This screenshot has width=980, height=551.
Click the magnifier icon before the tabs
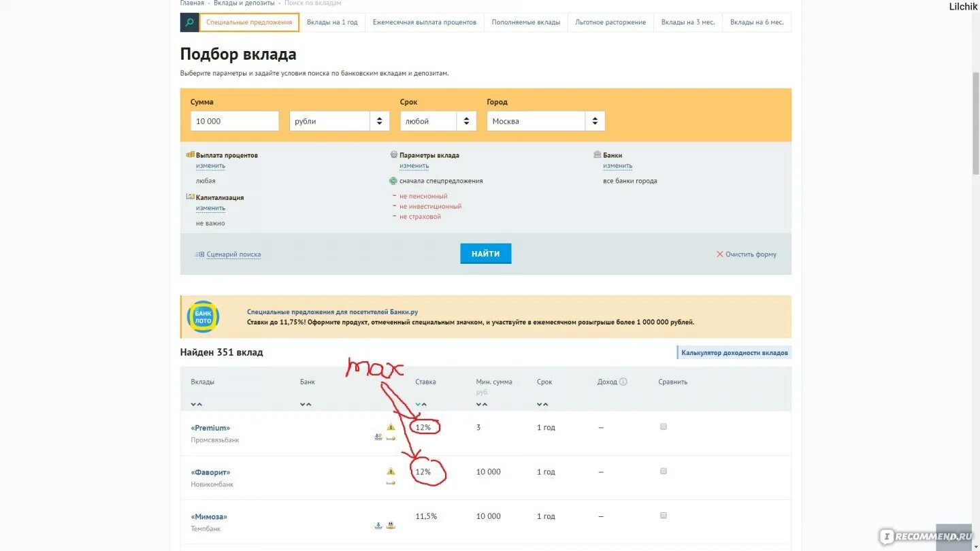(189, 22)
